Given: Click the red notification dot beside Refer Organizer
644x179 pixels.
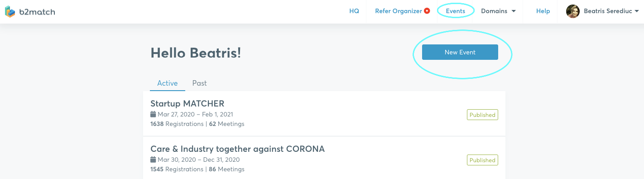Looking at the screenshot, I should (427, 11).
